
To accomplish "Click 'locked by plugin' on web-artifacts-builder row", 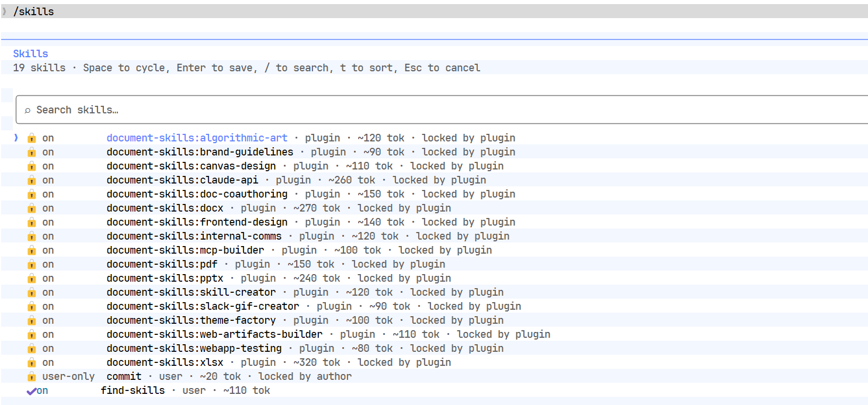I will click(504, 334).
